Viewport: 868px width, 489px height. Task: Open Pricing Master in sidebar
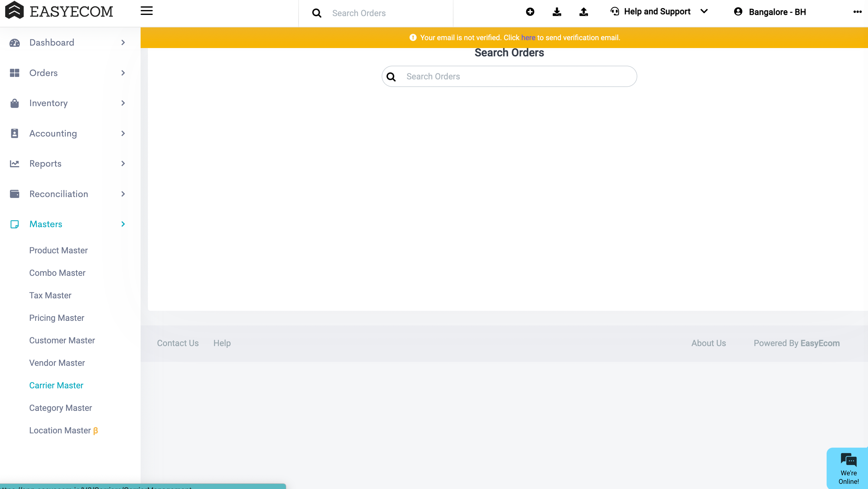57,318
